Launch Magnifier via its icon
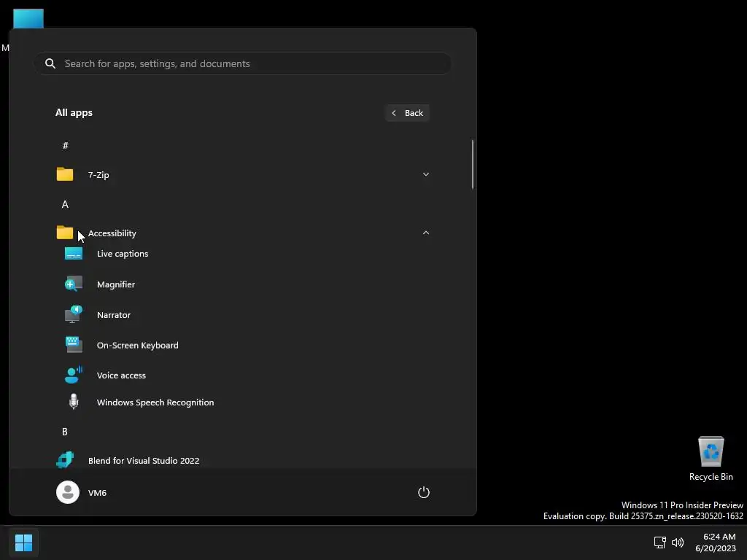Viewport: 747px width, 560px height. (x=74, y=284)
